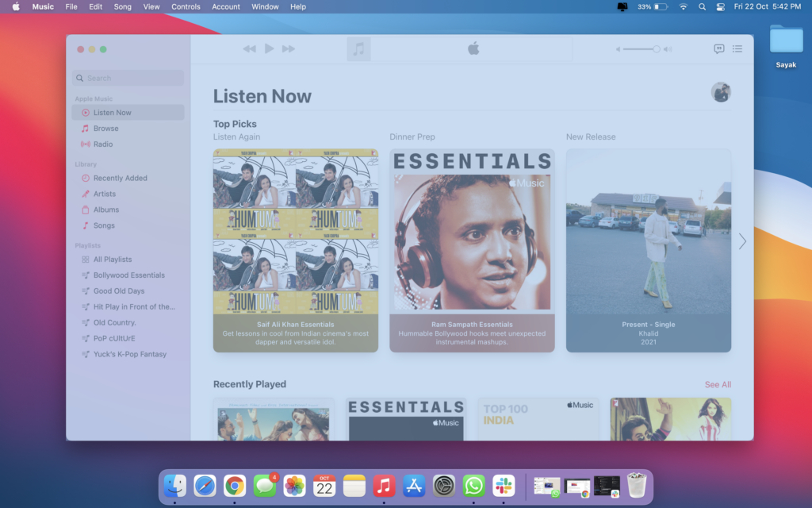Adjust the volume slider knob
The image size is (812, 508).
coord(656,49)
